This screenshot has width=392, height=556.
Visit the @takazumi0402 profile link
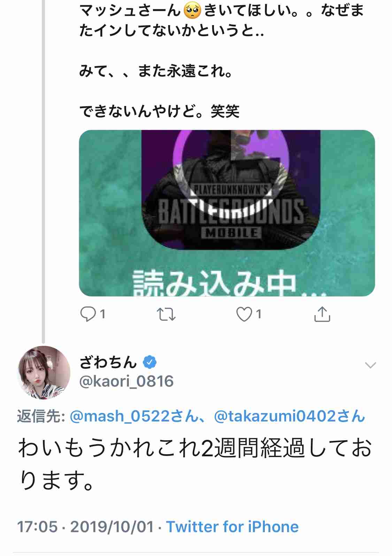tap(289, 416)
